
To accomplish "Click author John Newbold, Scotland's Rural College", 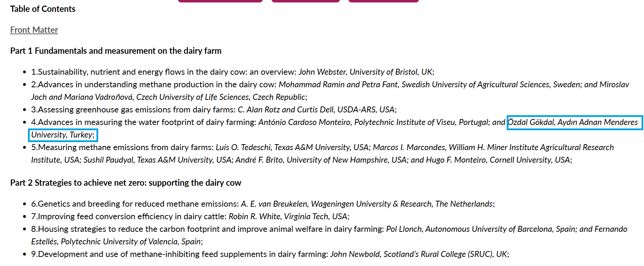I will click(419, 254).
